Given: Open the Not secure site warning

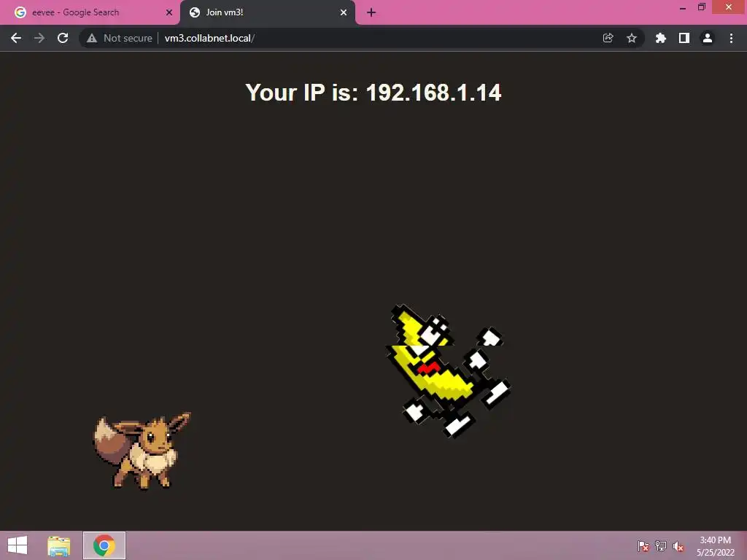Looking at the screenshot, I should (120, 38).
